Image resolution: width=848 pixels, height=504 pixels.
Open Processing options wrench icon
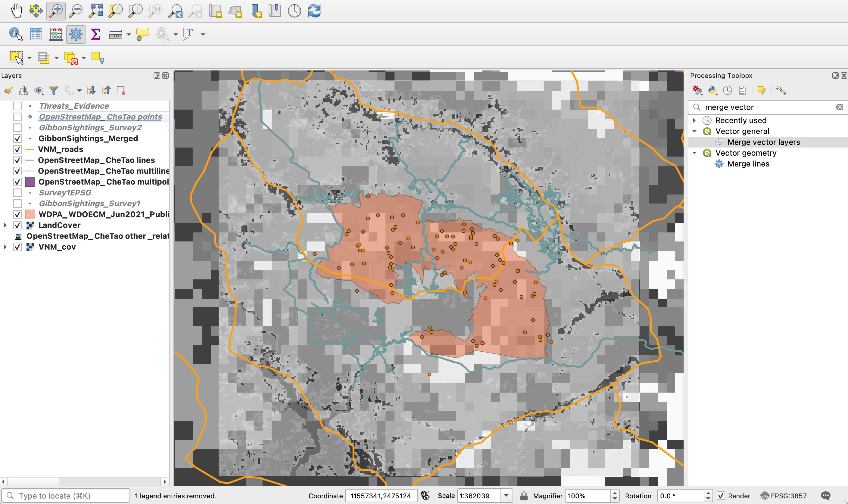(781, 90)
